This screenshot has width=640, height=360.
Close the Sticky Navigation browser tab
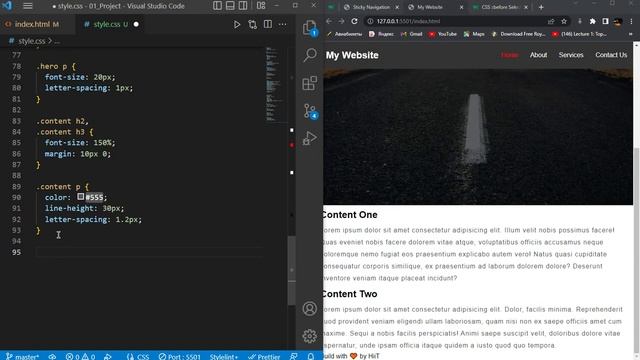(x=397, y=7)
